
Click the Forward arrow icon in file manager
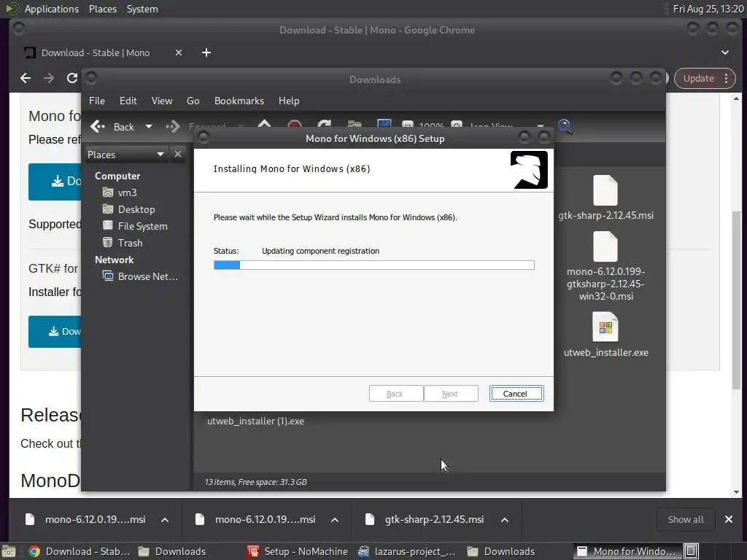172,127
